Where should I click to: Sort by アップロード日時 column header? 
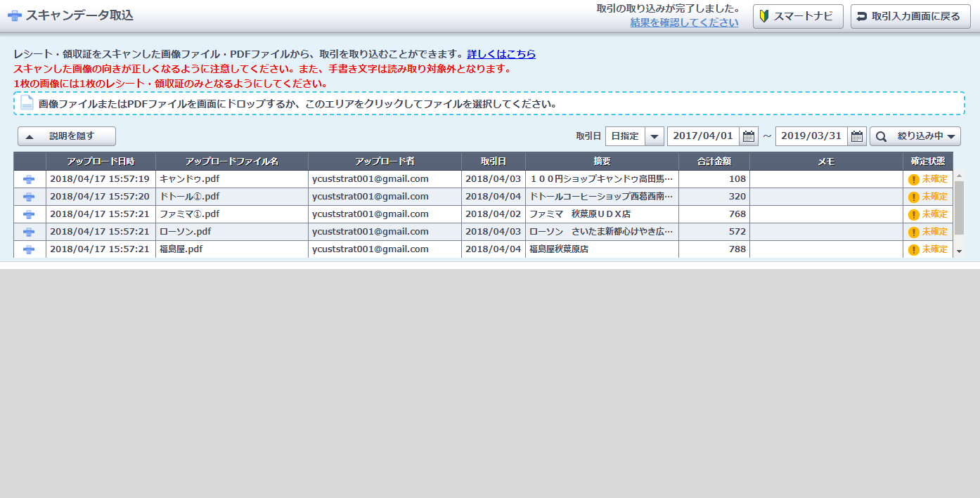101,162
